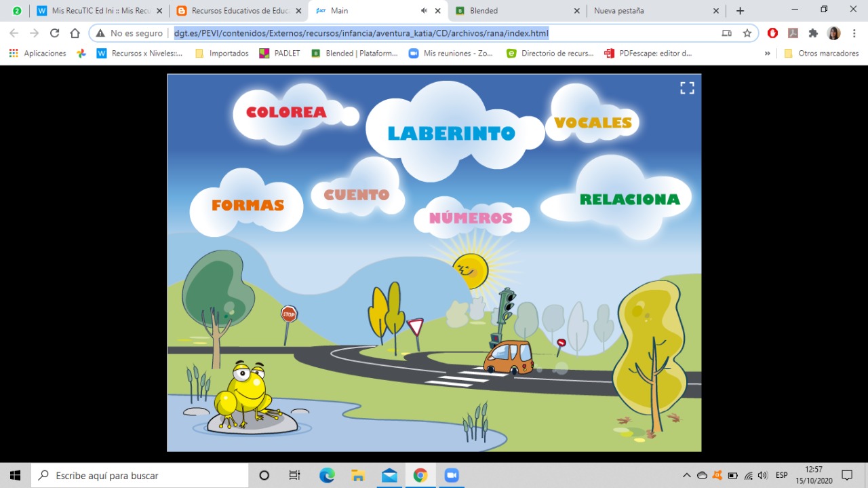Viewport: 868px width, 488px height.
Task: Show hidden system tray icons
Action: (686, 476)
